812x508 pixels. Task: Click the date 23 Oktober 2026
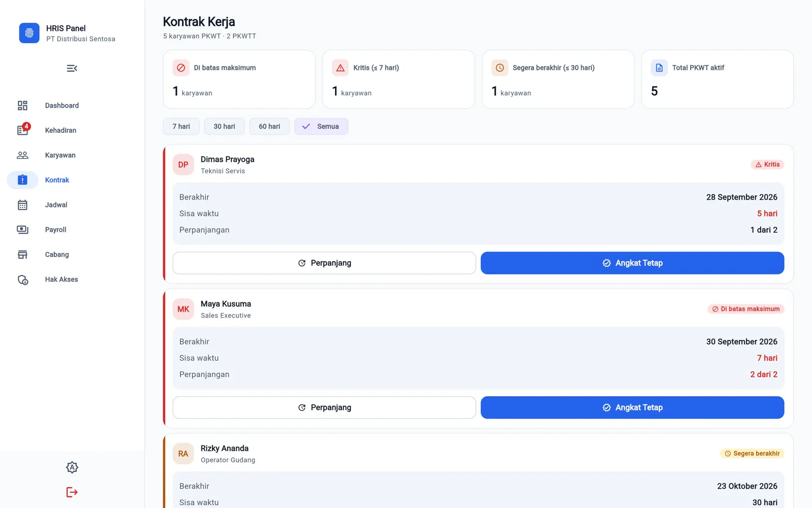(747, 486)
